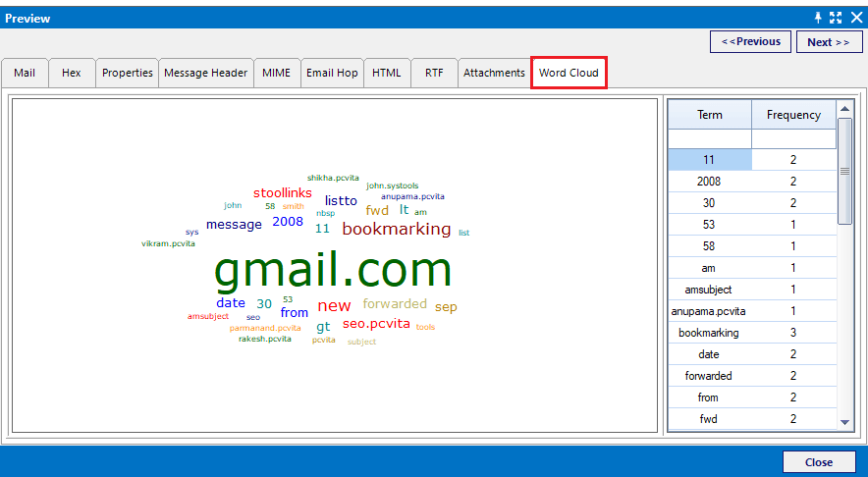This screenshot has width=868, height=477.
Task: Close the Preview panel with X icon
Action: (856, 18)
